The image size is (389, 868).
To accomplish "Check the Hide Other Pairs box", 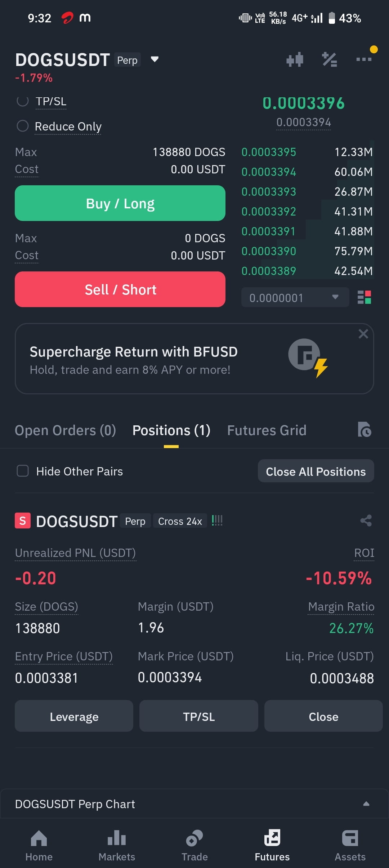I will (x=23, y=471).
